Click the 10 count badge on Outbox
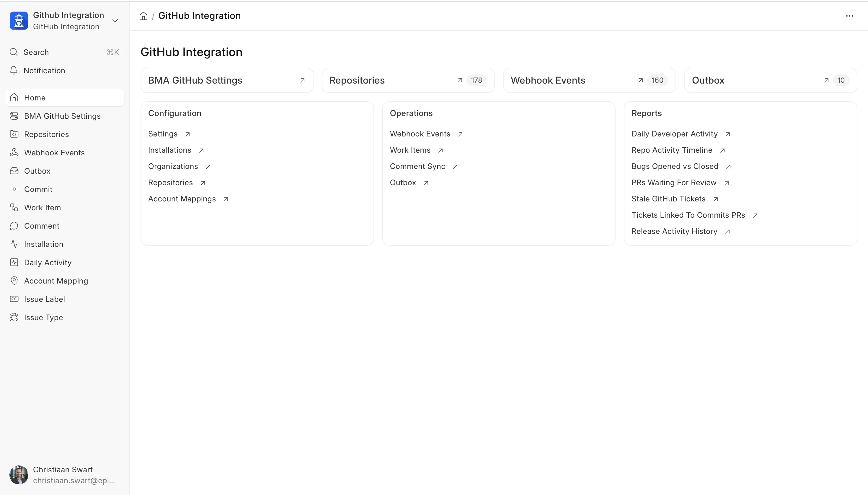 pos(841,80)
